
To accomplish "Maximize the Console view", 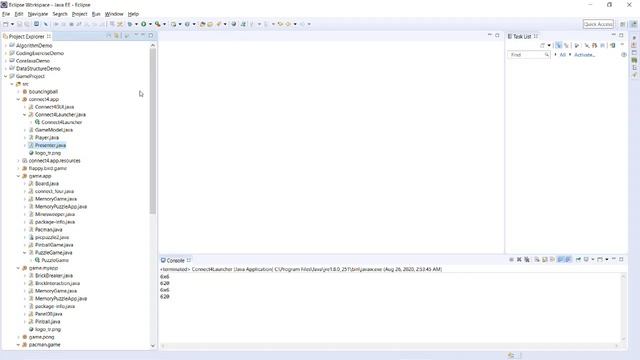I will click(621, 259).
